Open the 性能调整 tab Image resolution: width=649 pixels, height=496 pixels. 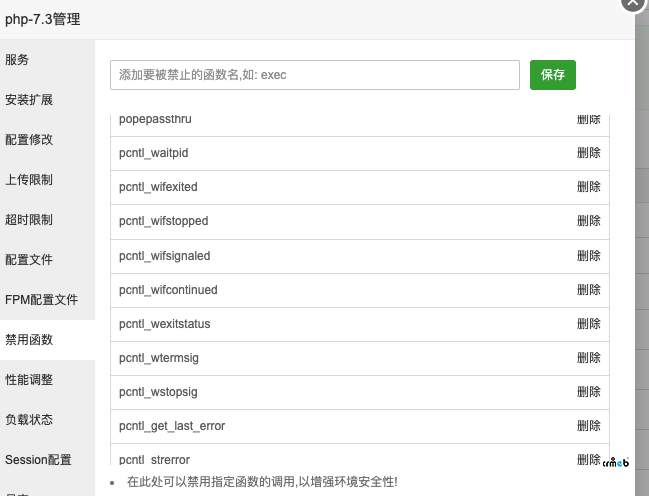tap(29, 380)
